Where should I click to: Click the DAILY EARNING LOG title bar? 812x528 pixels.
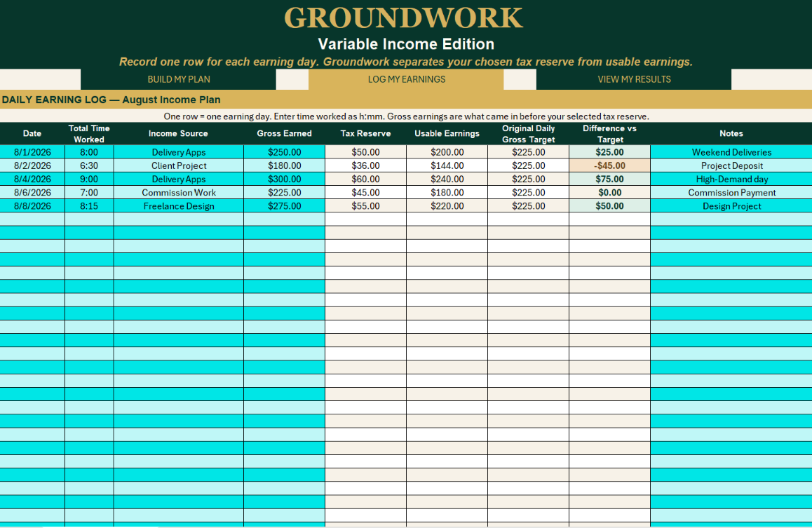pyautogui.click(x=406, y=100)
